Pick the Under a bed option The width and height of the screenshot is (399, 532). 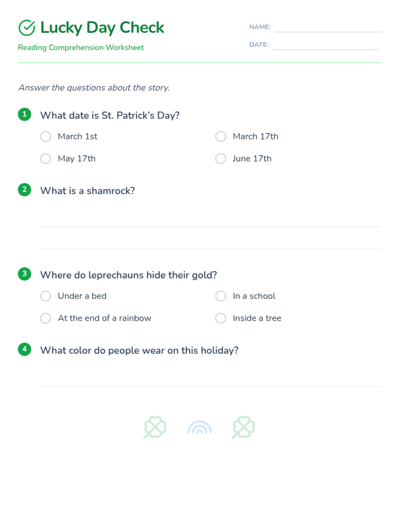[x=46, y=296]
